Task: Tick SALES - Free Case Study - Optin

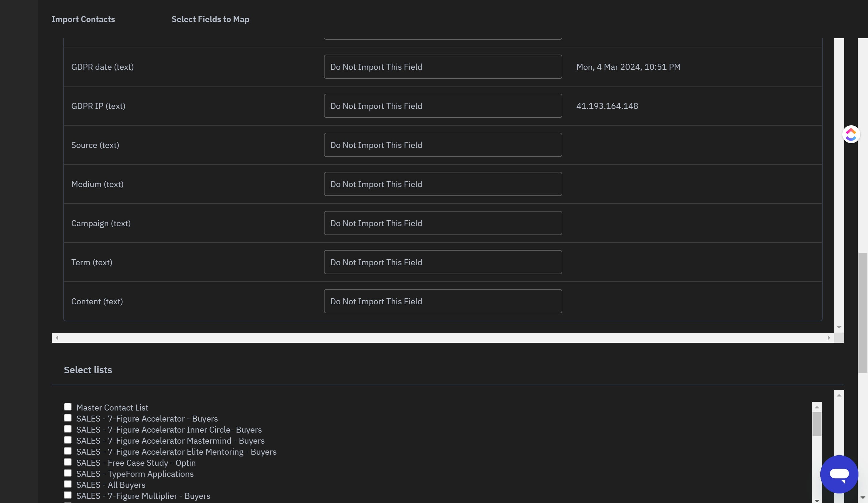Action: pyautogui.click(x=67, y=462)
